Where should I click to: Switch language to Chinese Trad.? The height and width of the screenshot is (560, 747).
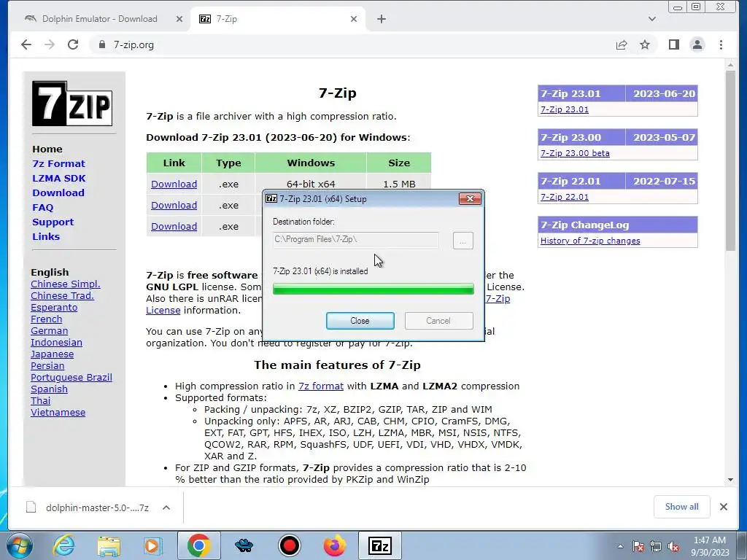[63, 296]
